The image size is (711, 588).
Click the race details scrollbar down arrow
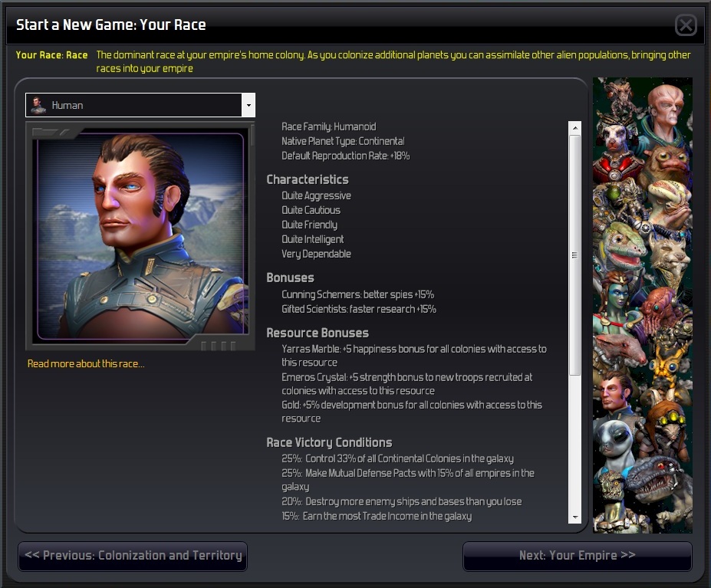coord(575,517)
